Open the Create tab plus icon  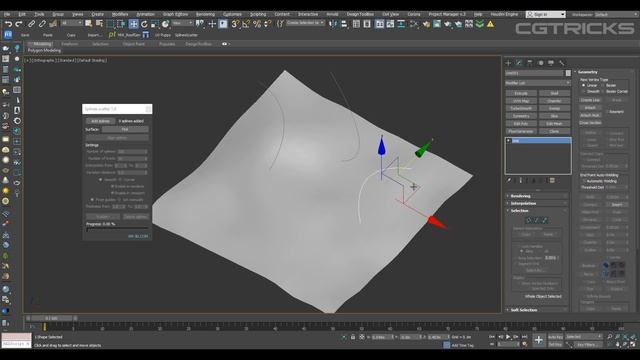coord(509,63)
